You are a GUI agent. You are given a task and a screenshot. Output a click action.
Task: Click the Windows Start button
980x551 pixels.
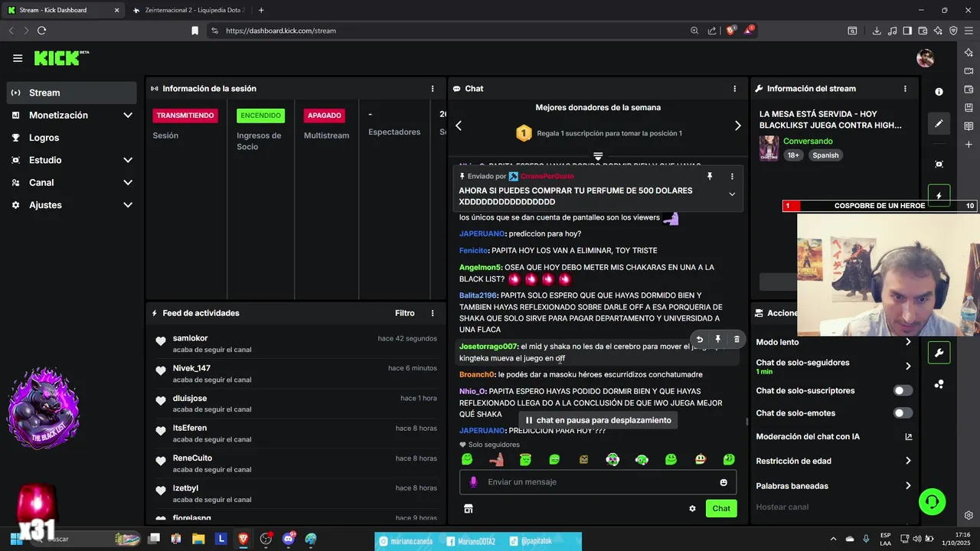coord(16,539)
